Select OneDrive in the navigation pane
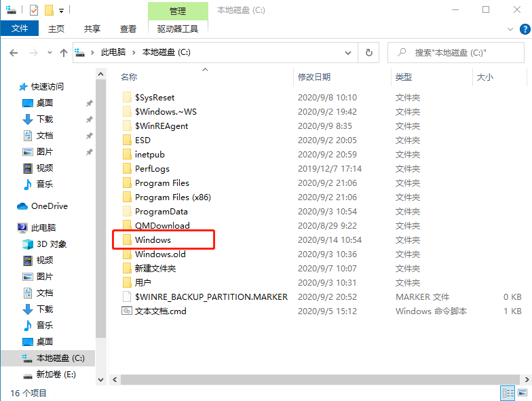 (x=49, y=206)
